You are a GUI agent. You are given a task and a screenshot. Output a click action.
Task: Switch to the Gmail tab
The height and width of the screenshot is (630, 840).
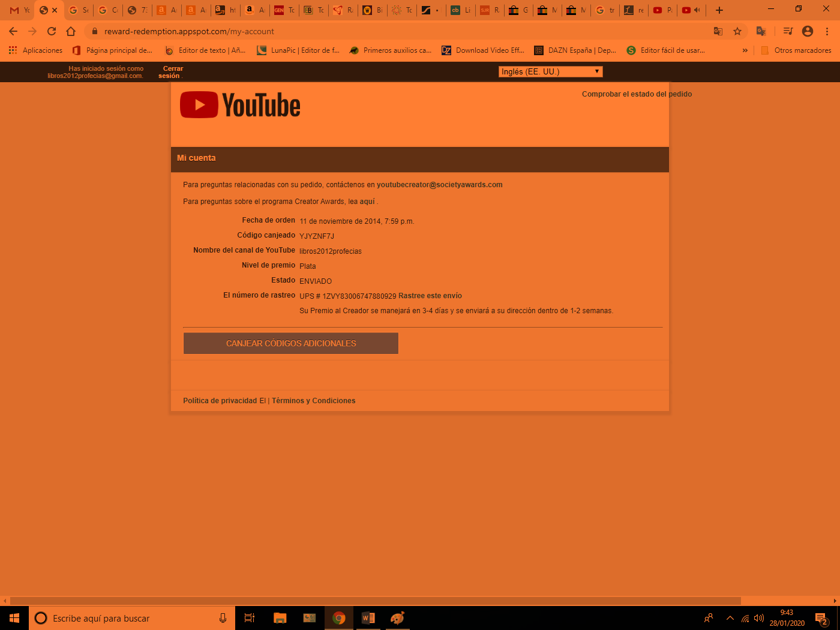pyautogui.click(x=19, y=10)
